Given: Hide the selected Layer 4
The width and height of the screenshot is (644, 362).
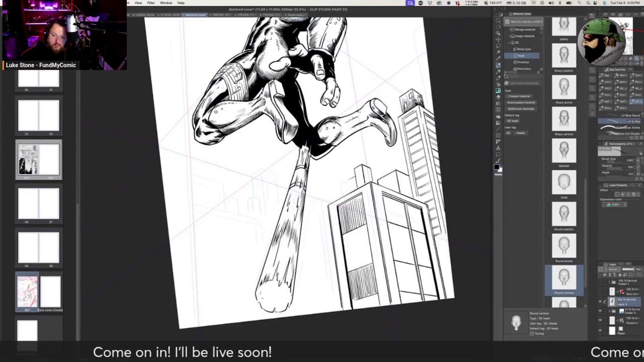Looking at the screenshot, I should click(600, 301).
